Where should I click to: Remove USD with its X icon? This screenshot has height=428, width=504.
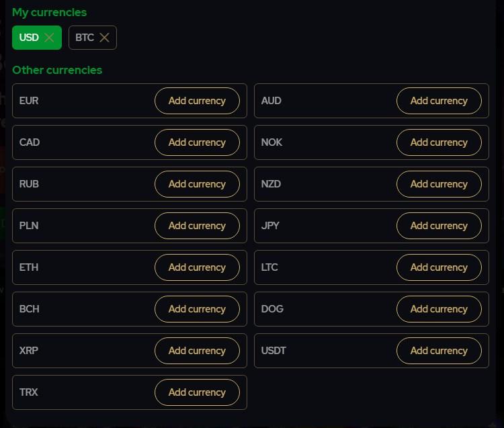pos(49,38)
